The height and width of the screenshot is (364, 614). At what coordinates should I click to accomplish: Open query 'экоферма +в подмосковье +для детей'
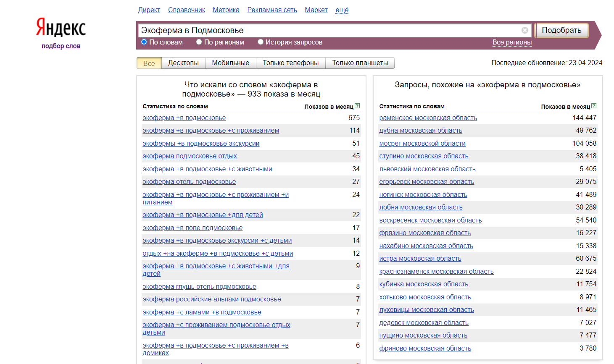tap(203, 215)
